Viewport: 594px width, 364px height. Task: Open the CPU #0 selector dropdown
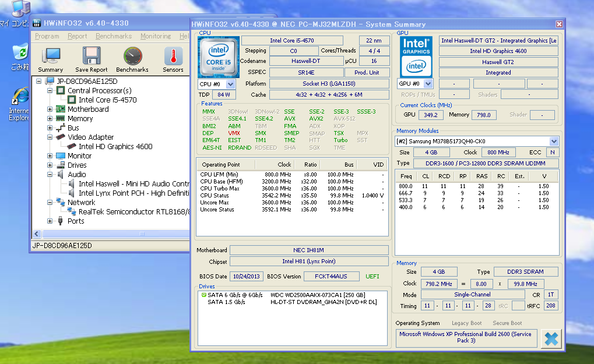point(230,84)
